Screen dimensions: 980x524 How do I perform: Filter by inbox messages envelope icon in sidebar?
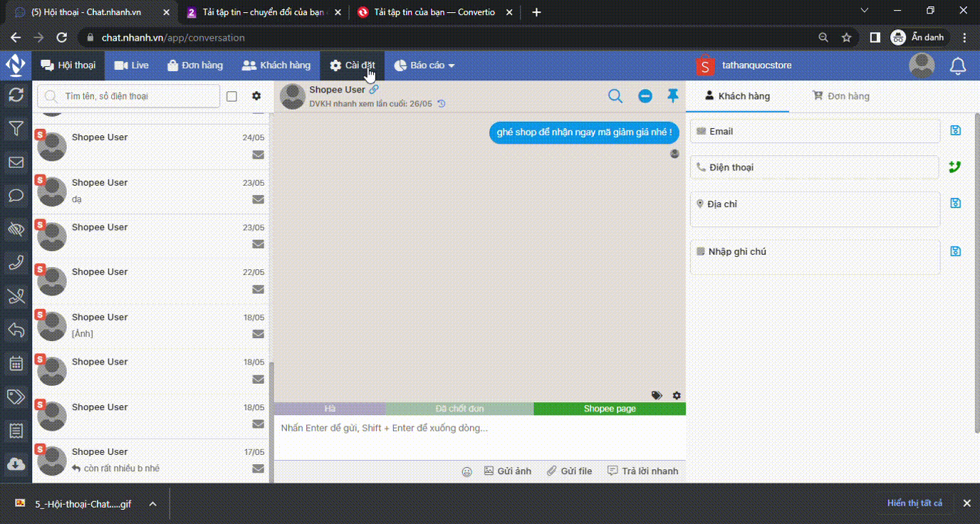point(16,162)
